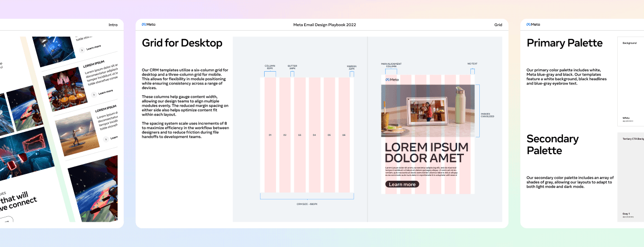Click the paragraph starting 'The spacing system scale'
This screenshot has width=644, height=247.
(x=185, y=130)
